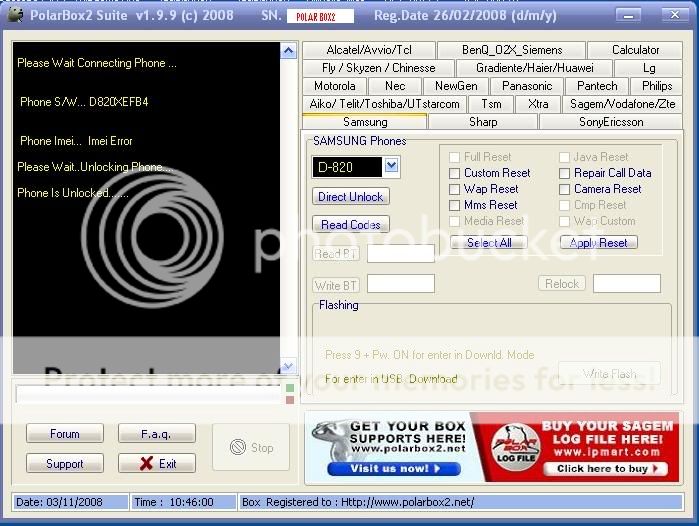Click the 'Date: 03/11/2008' status field
The image size is (699, 526).
pyautogui.click(x=70, y=502)
